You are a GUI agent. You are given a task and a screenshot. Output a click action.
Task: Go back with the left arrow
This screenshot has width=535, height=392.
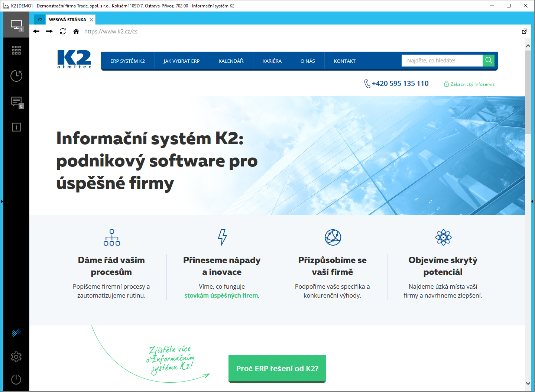(x=36, y=31)
